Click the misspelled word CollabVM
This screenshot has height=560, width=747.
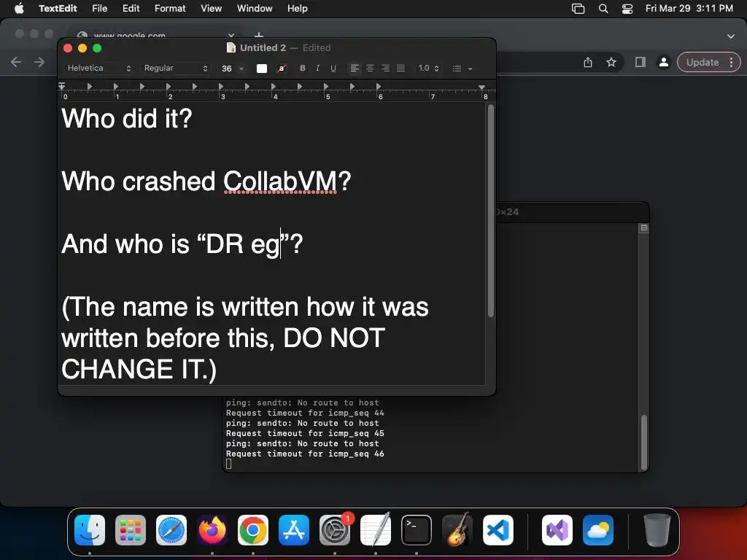280,182
